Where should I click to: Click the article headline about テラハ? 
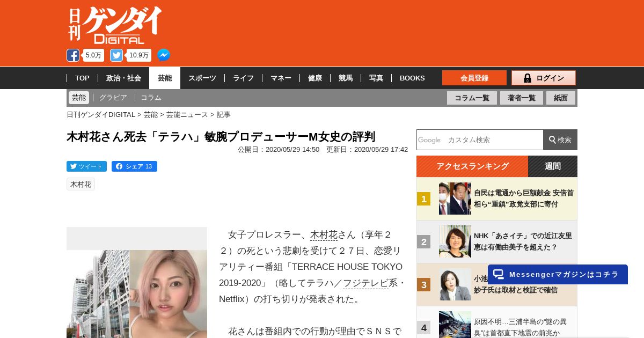[x=221, y=137]
